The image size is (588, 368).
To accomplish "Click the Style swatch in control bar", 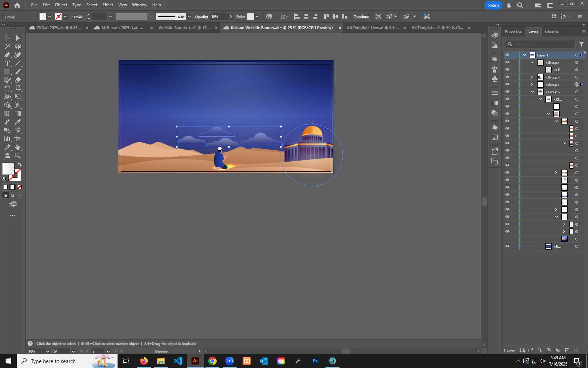I will (250, 16).
